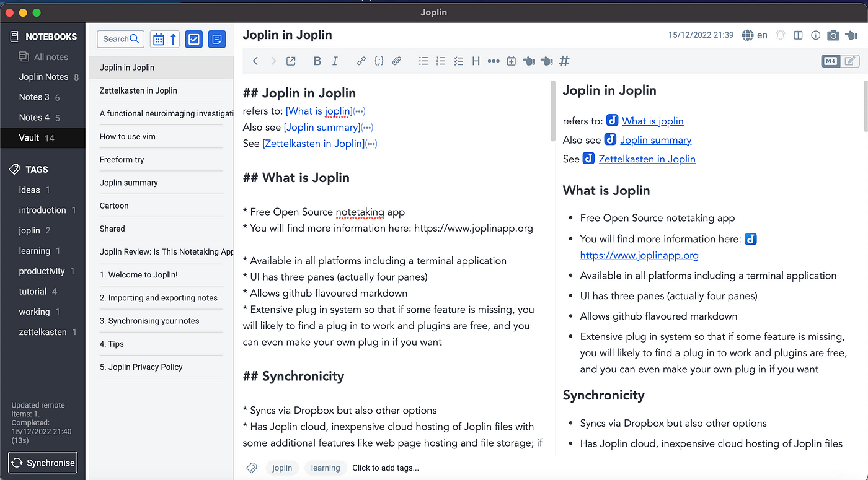
Task: Show All notes in the sidebar
Action: tap(43, 57)
